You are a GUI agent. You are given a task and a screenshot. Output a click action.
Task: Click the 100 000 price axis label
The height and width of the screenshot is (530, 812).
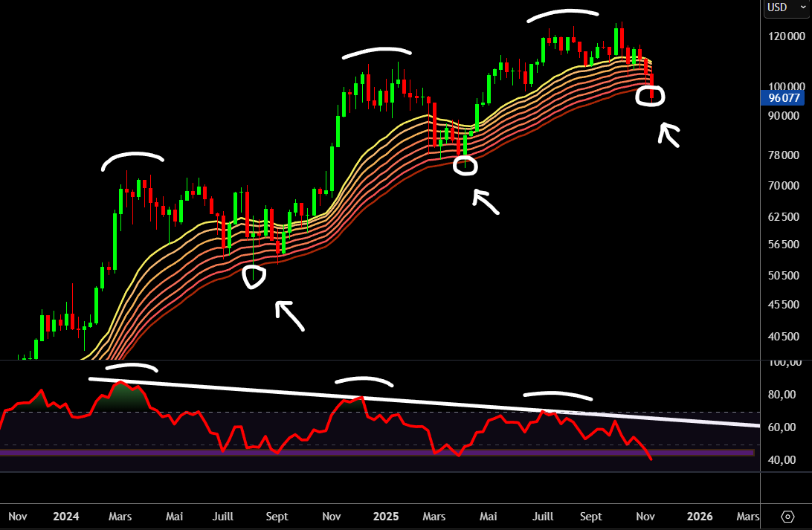point(786,86)
